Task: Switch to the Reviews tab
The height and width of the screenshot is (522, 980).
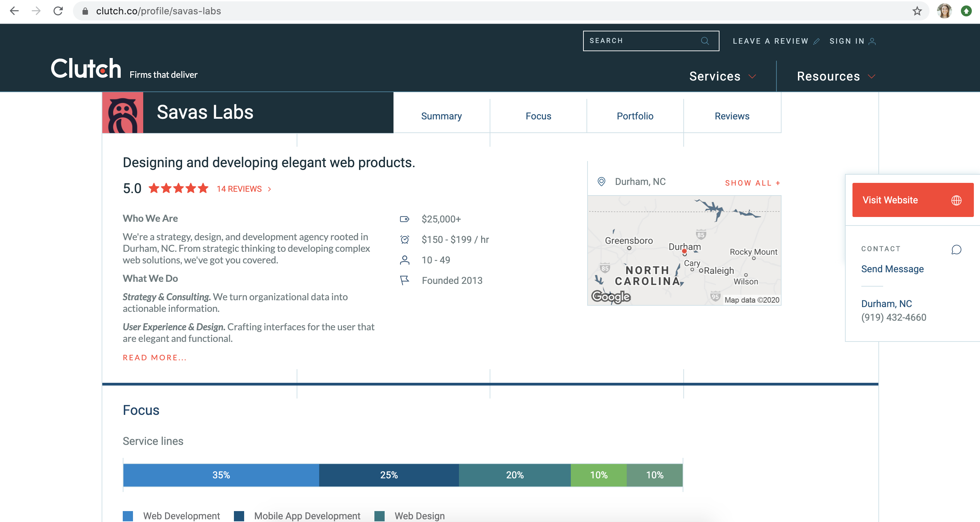Action: (732, 116)
